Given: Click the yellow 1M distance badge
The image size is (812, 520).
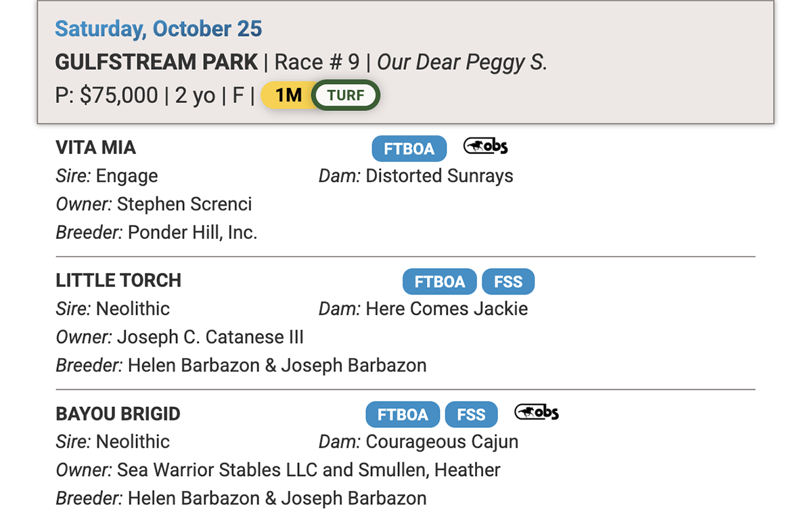Looking at the screenshot, I should click(287, 95).
